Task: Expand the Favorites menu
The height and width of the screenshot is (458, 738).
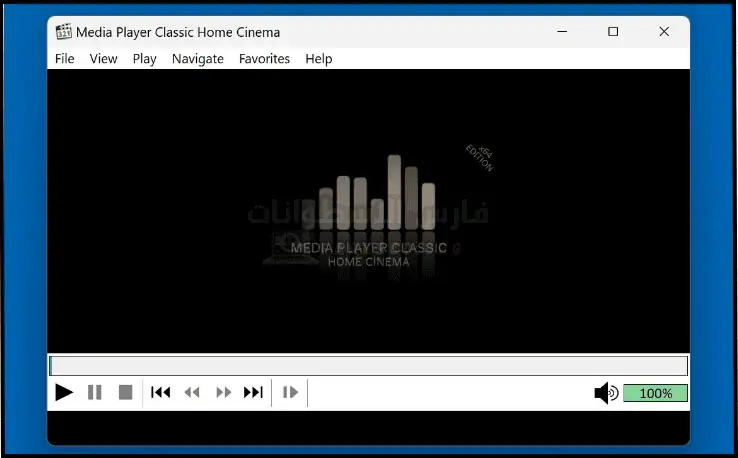Action: (264, 59)
